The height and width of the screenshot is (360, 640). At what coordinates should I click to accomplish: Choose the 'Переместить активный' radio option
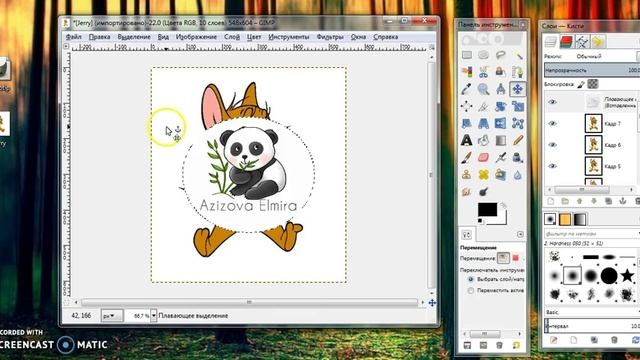click(x=471, y=291)
